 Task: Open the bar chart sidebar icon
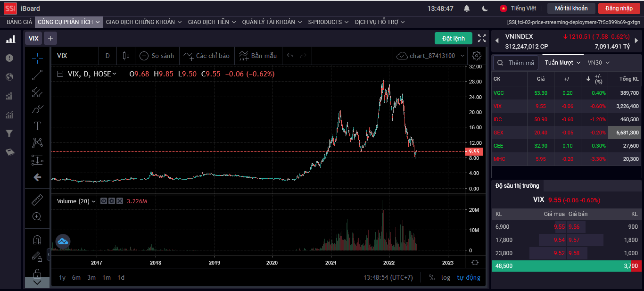click(x=10, y=39)
